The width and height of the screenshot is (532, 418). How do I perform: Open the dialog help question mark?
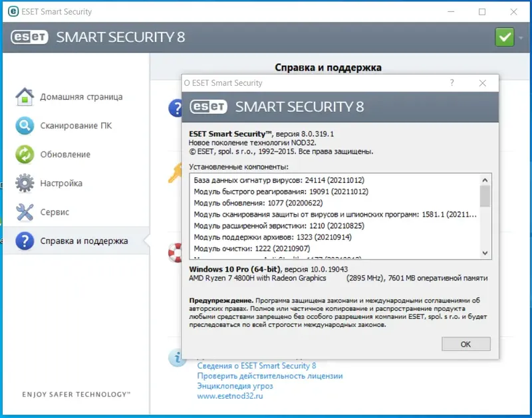click(x=452, y=83)
